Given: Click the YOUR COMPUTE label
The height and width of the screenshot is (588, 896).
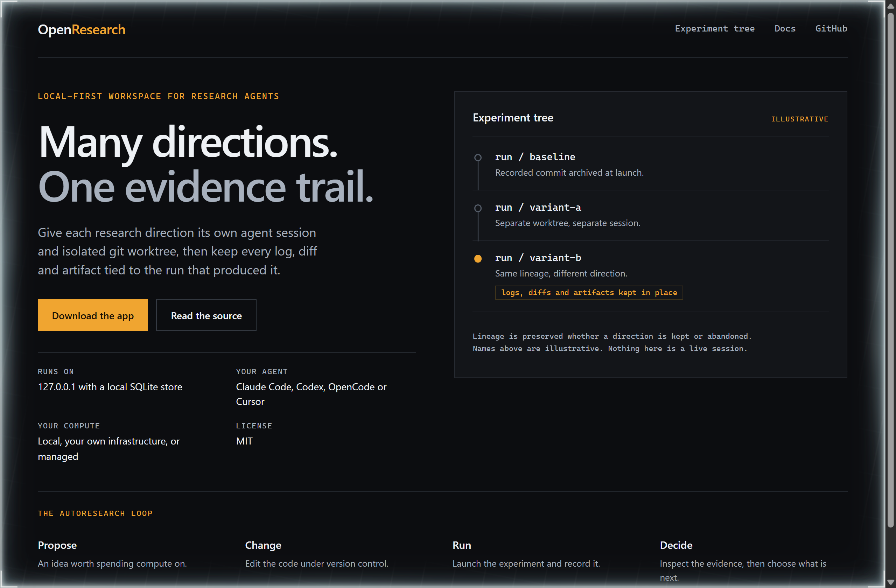Looking at the screenshot, I should (x=69, y=426).
